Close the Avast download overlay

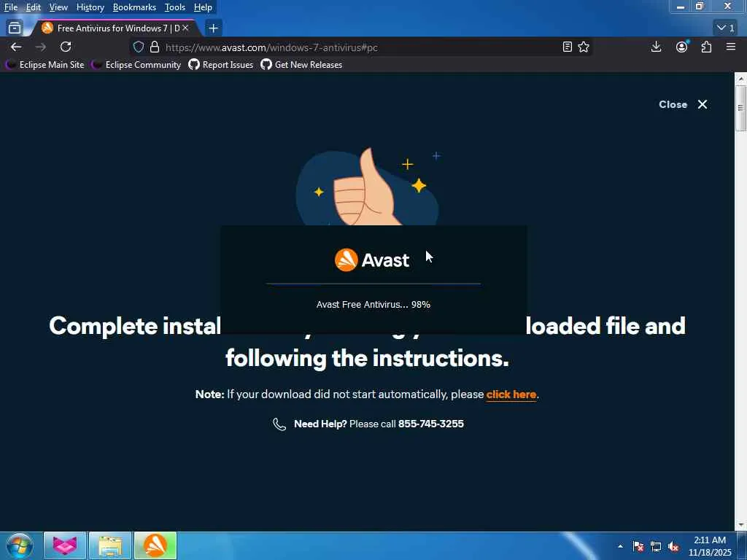click(683, 104)
